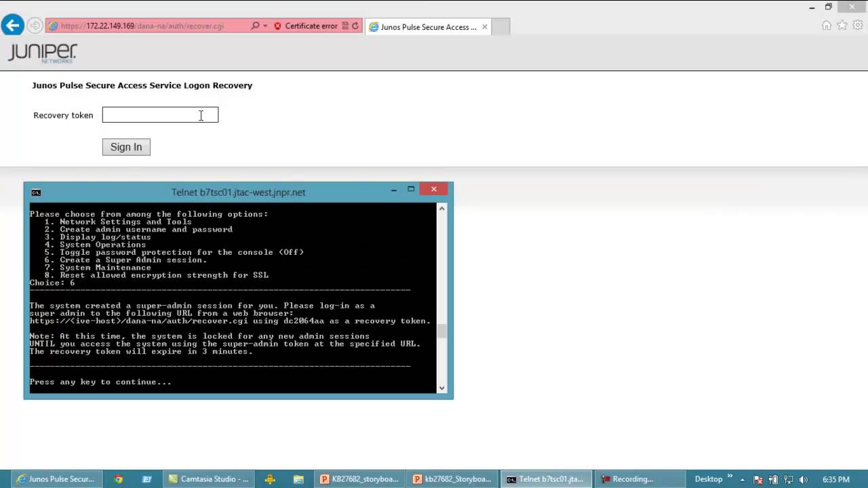Click the Desktop toolbar label in taskbar
This screenshot has width=868, height=488.
(709, 479)
